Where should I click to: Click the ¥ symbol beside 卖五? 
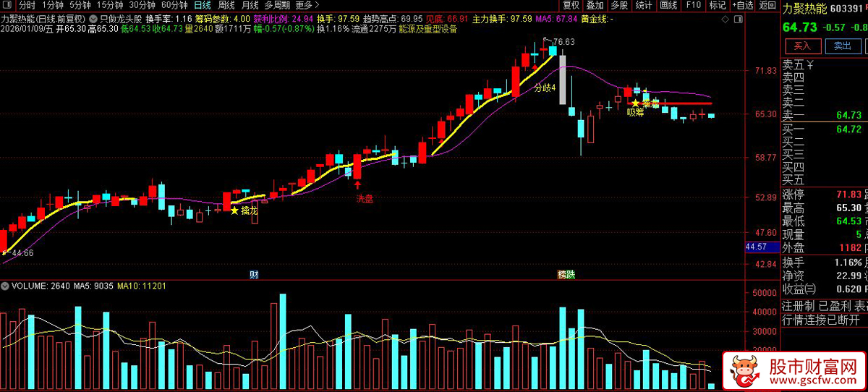point(810,66)
